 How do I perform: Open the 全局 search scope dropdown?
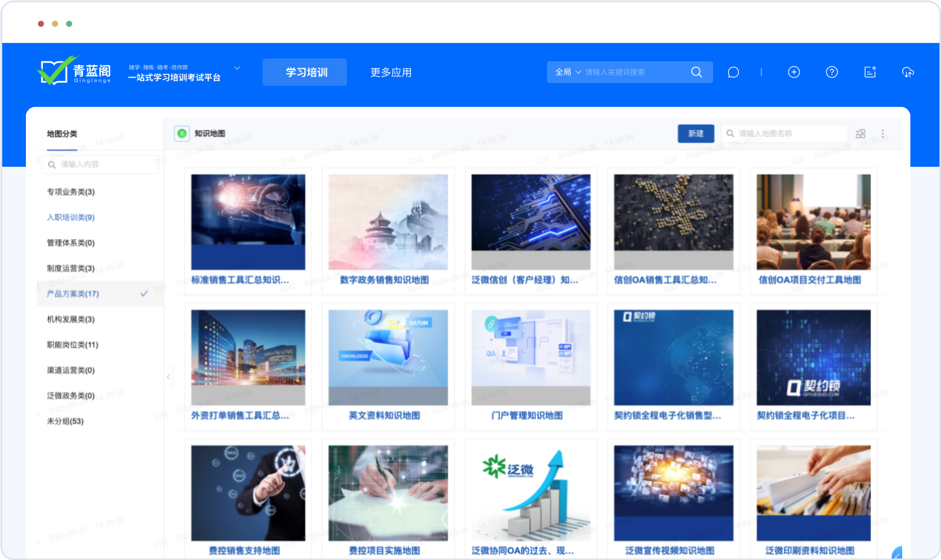(x=567, y=72)
